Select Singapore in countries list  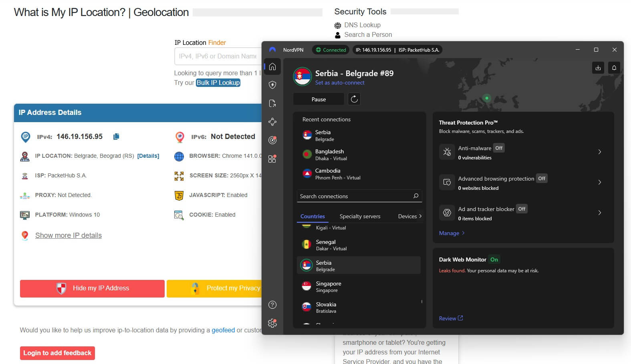click(x=359, y=286)
